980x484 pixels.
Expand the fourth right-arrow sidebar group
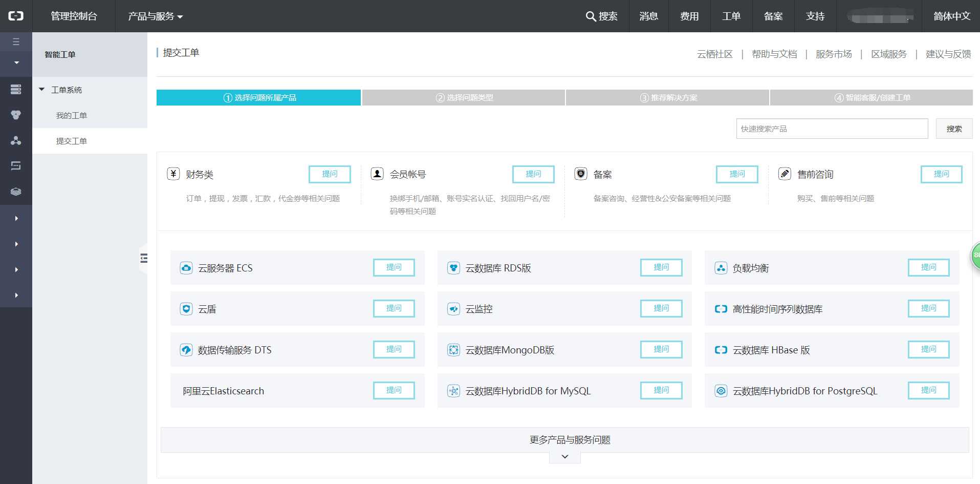tap(16, 295)
